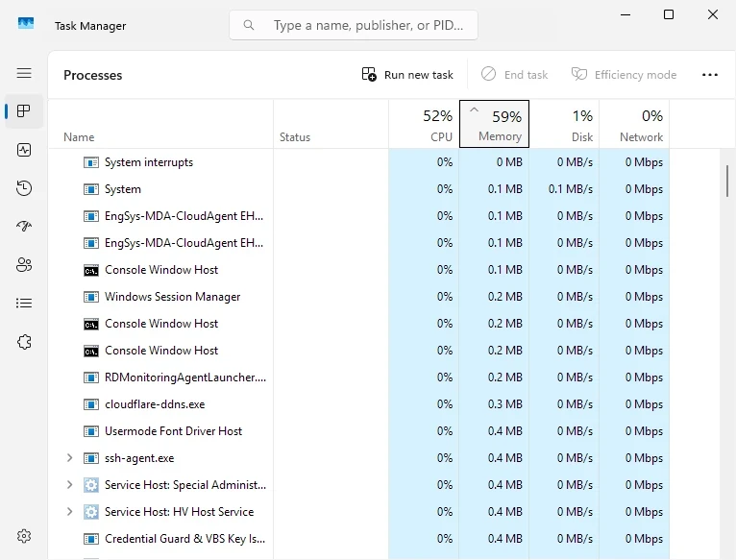
Task: Click the cloudflare-ddns.exe process icon
Action: point(91,404)
